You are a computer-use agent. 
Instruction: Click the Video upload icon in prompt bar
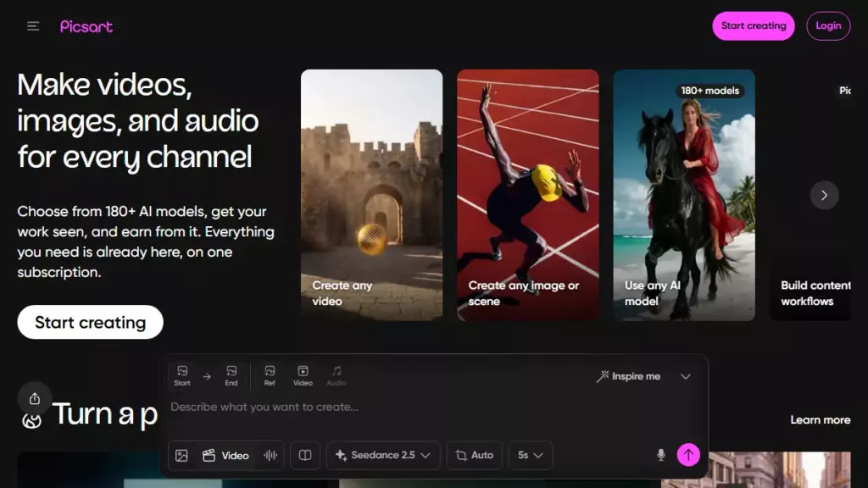[303, 375]
